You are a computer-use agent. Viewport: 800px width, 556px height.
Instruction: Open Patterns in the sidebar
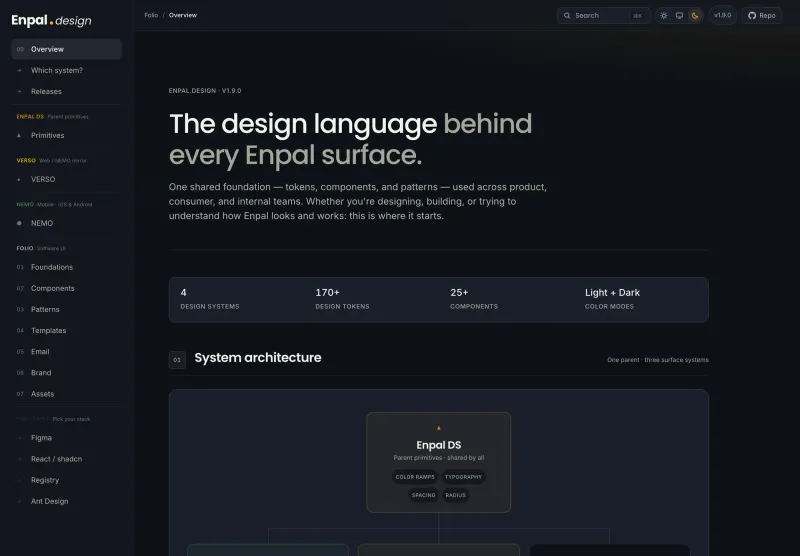click(66, 309)
